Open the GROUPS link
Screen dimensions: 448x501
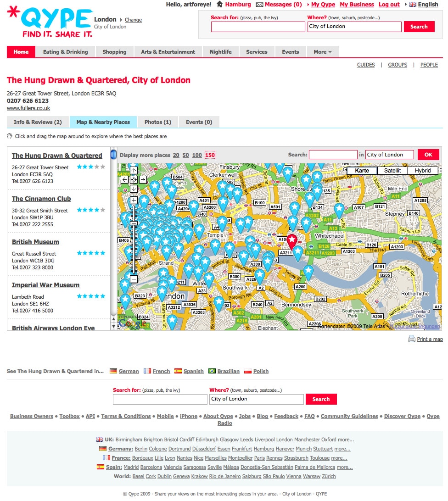pyautogui.click(x=398, y=65)
